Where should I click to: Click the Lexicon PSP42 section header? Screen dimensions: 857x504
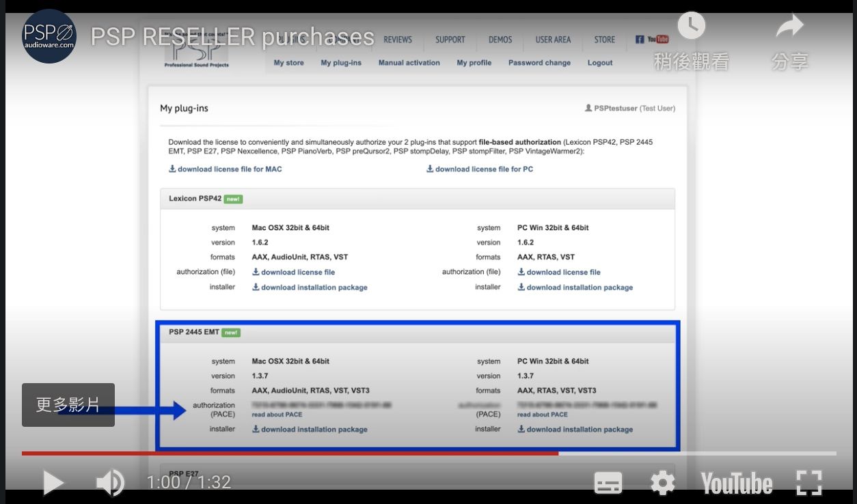pos(418,199)
